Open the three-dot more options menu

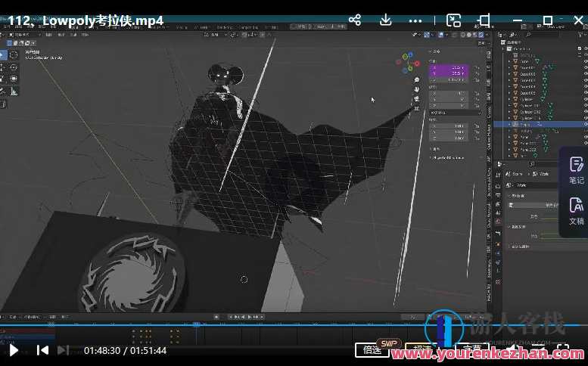click(x=415, y=21)
